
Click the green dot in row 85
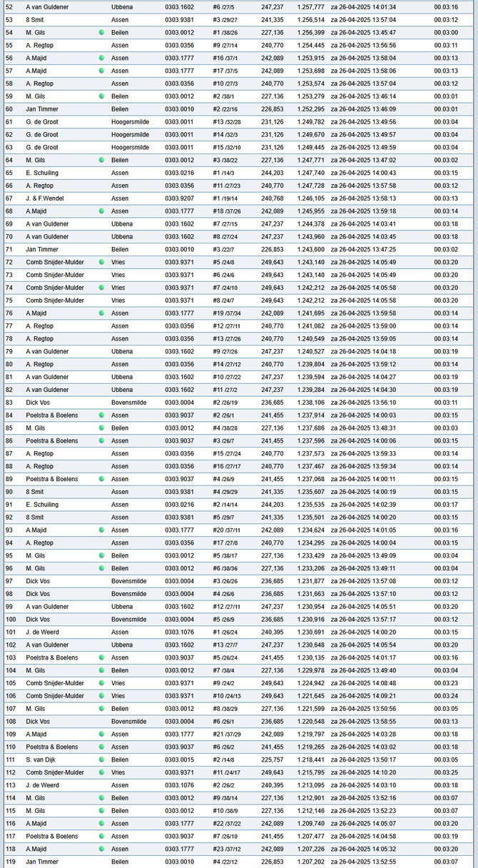click(101, 428)
